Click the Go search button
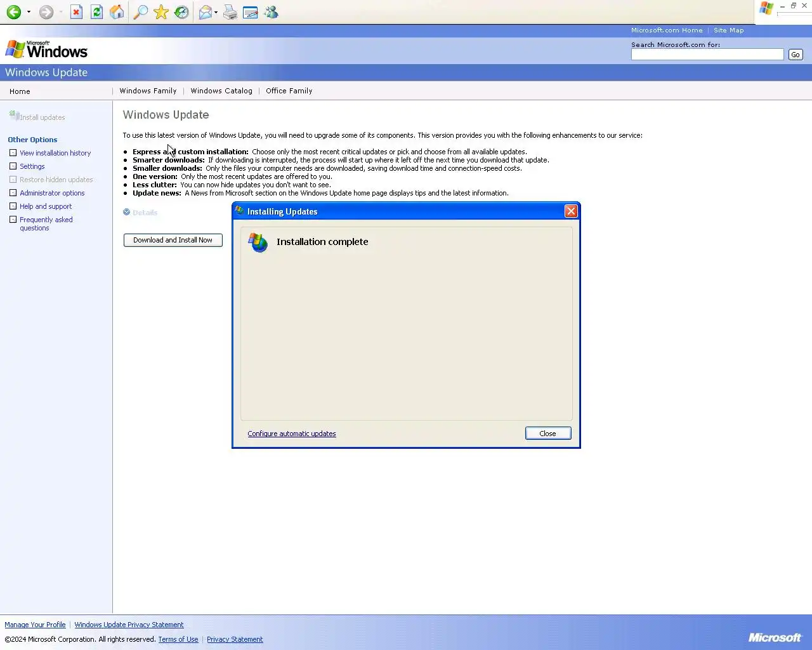This screenshot has width=812, height=650. click(796, 55)
